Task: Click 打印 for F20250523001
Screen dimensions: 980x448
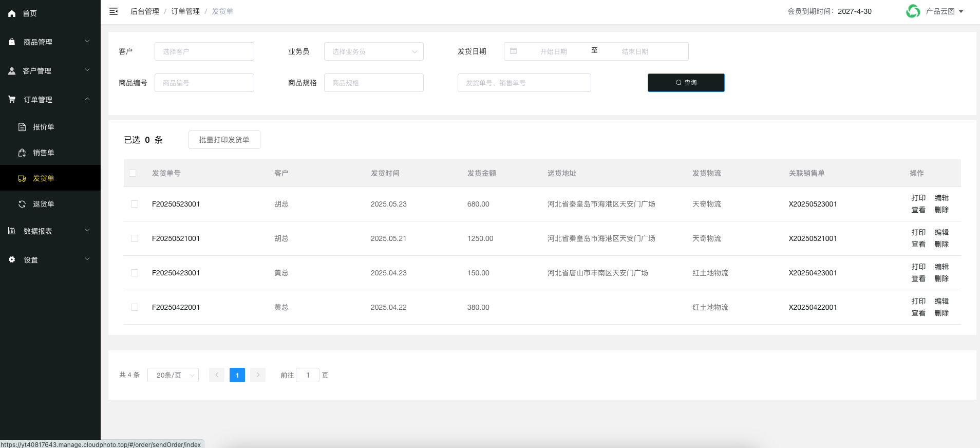Action: (918, 198)
